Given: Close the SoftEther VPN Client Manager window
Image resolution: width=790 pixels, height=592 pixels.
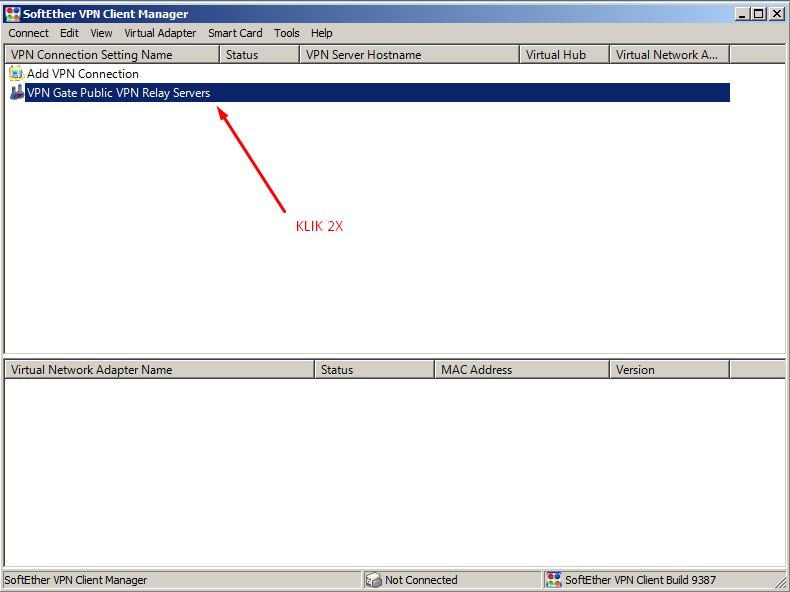Looking at the screenshot, I should (776, 14).
